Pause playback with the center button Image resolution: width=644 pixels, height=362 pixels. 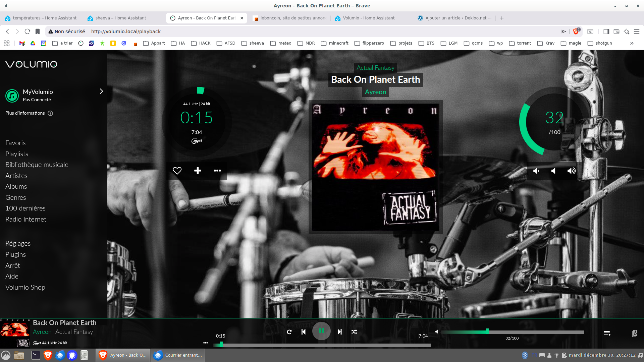pos(321,331)
